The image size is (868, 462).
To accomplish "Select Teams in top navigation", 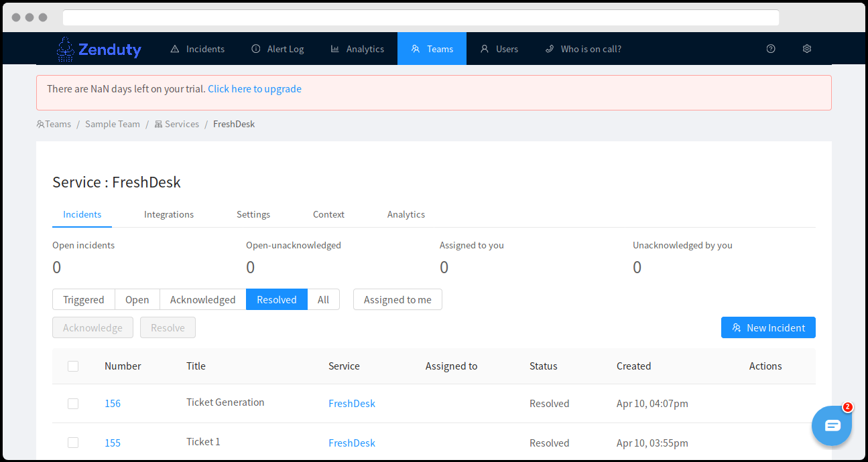I will [432, 49].
